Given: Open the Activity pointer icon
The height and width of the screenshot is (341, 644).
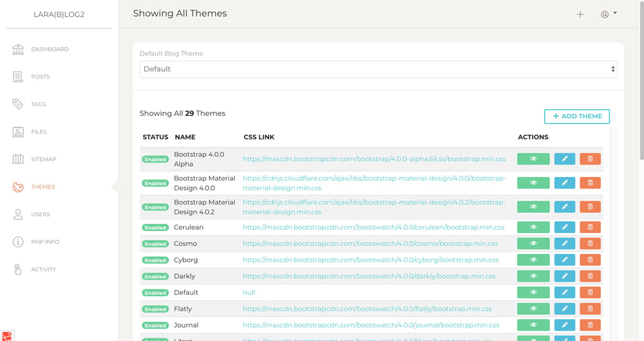Looking at the screenshot, I should [x=18, y=270].
